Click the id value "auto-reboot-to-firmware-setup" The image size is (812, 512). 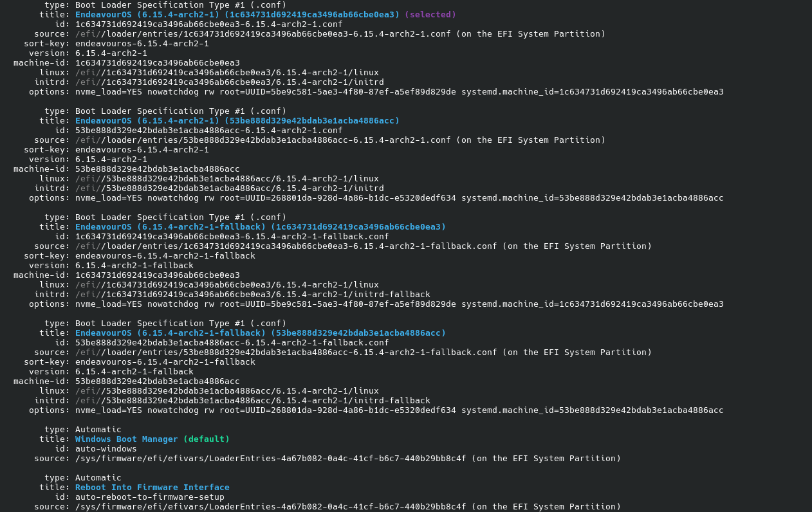tap(150, 497)
